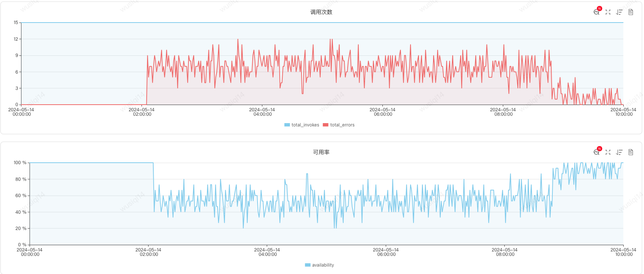Click the 60 % y-axis label
The width and height of the screenshot is (644, 274).
(x=21, y=196)
